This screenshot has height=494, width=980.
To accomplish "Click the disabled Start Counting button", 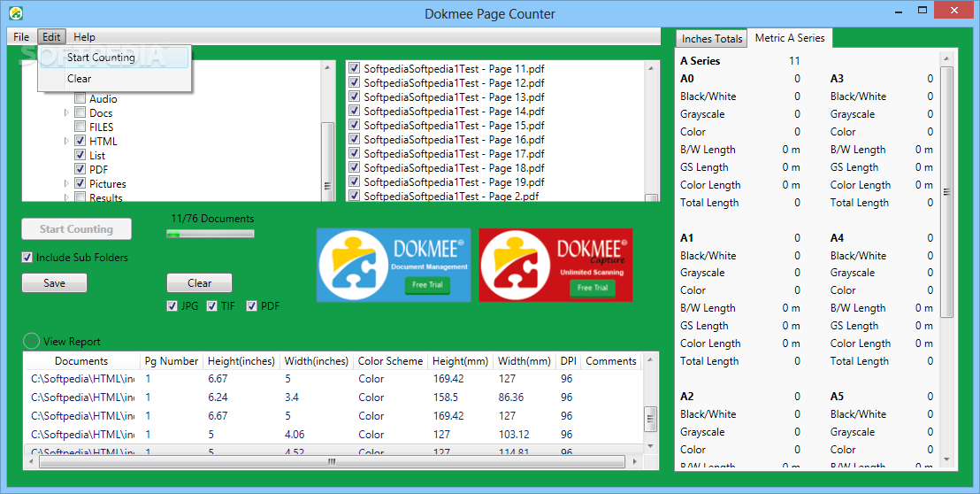I will click(x=76, y=229).
